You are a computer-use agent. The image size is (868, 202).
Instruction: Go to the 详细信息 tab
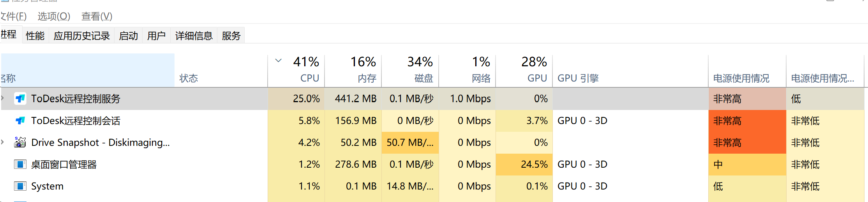click(x=194, y=36)
